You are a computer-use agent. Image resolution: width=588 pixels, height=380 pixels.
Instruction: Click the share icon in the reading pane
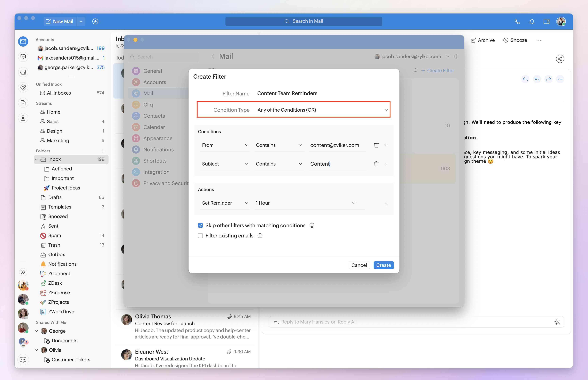point(560,59)
